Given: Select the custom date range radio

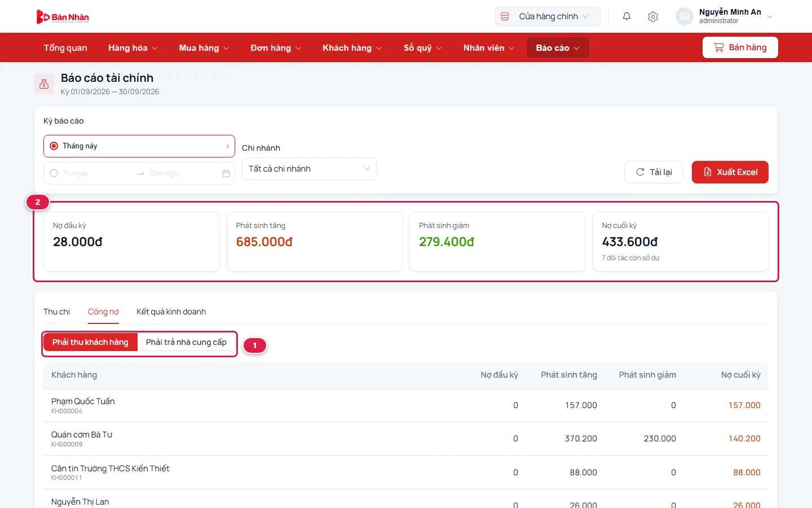Looking at the screenshot, I should [x=54, y=173].
